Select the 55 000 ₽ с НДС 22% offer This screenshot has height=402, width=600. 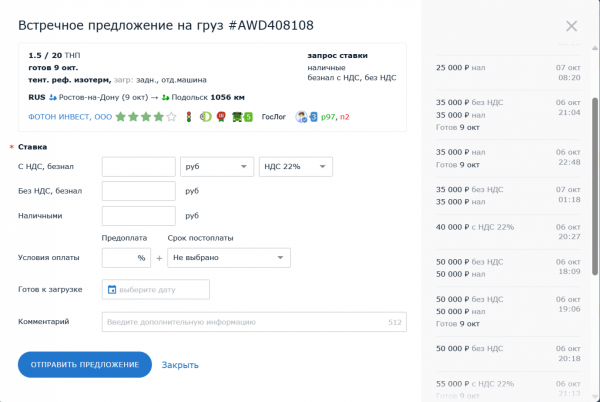(x=508, y=389)
